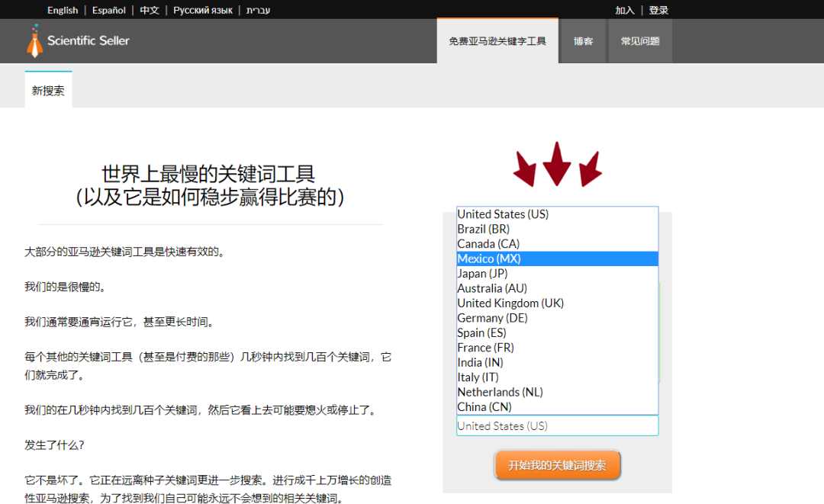Click the 加入 sign-up link

[625, 10]
